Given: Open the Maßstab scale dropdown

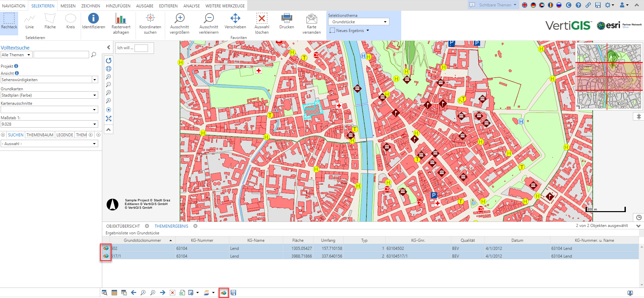Looking at the screenshot, I should coord(94,124).
